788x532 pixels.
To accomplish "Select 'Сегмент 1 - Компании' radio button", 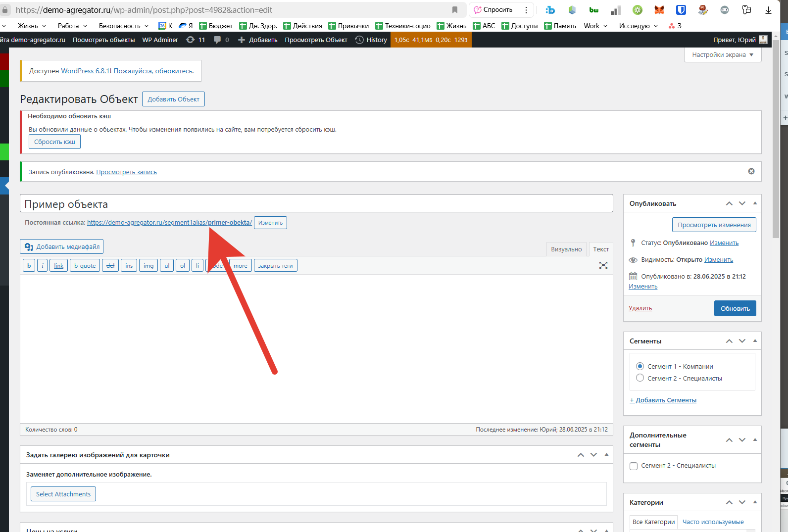I will click(640, 366).
